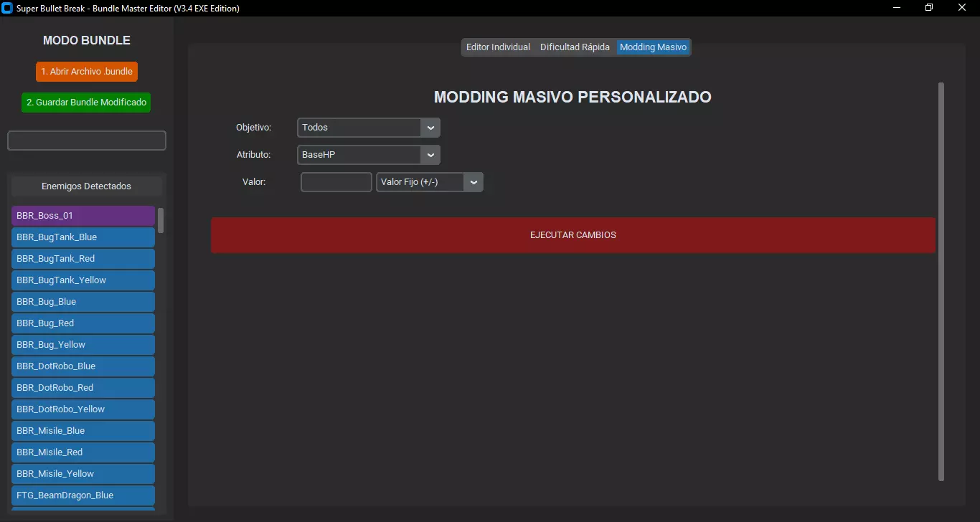This screenshot has height=522, width=980.
Task: Open the Objetivo dropdown showing Todos
Action: (369, 128)
